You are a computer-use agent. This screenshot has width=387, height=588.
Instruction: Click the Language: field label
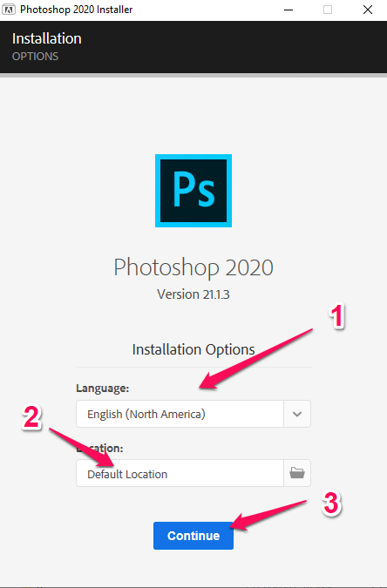[103, 389]
